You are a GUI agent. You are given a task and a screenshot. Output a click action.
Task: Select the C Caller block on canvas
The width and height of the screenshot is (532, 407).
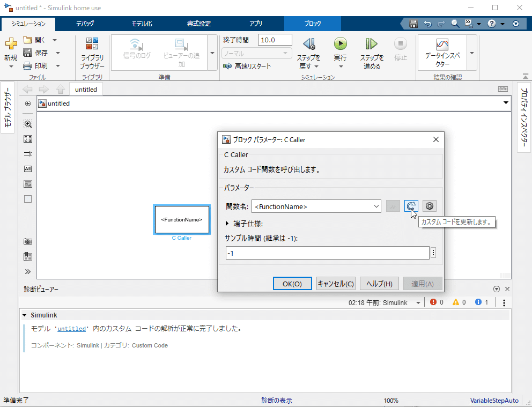coord(182,219)
